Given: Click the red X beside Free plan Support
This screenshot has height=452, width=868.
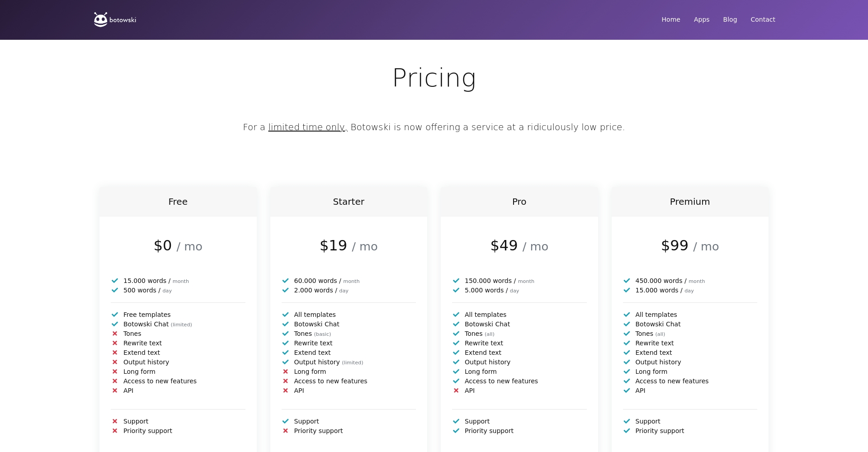Looking at the screenshot, I should pos(115,421).
